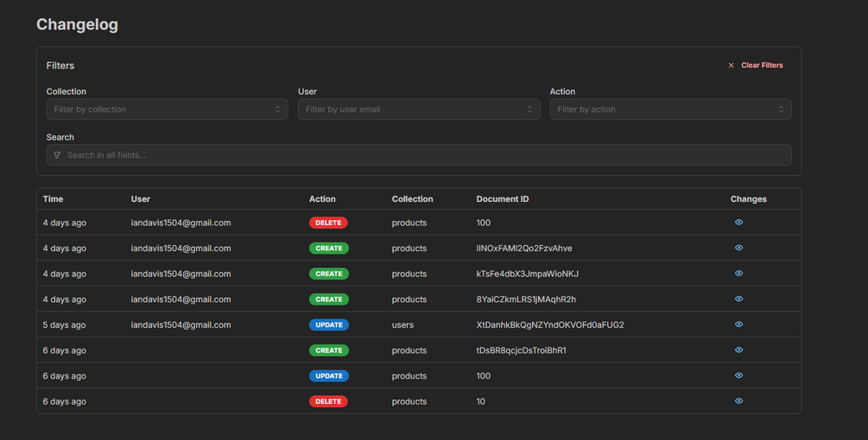Click the blue UPDATE badge for users row

coord(329,325)
